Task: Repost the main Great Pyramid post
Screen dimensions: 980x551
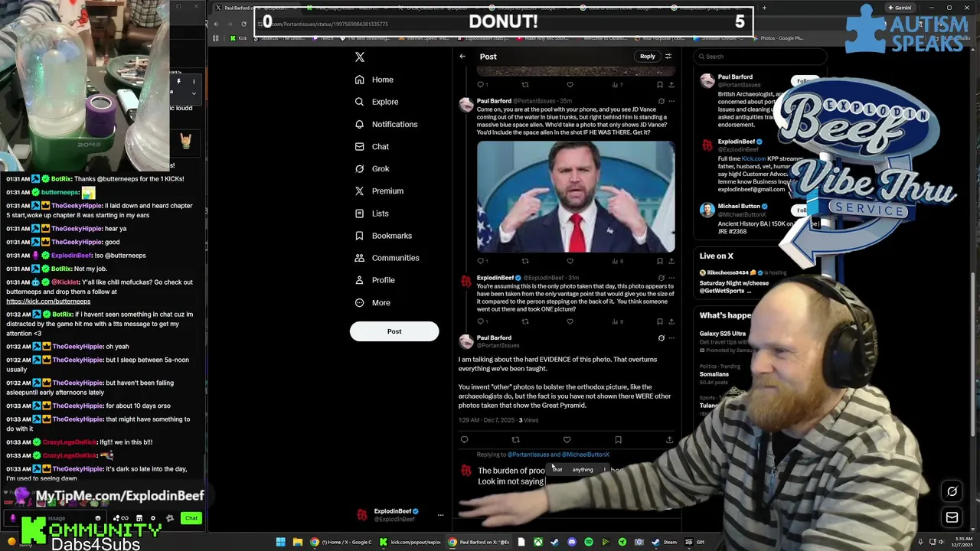Action: (x=515, y=440)
